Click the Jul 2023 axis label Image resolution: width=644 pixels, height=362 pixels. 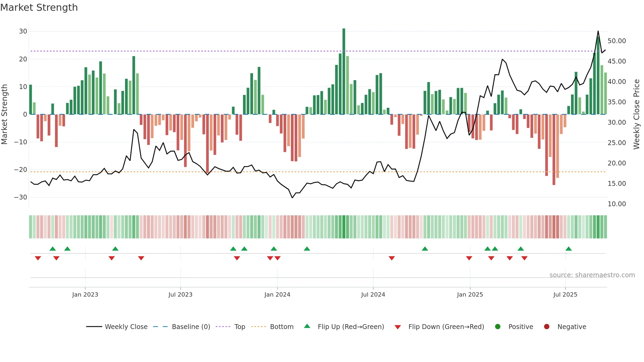pos(180,294)
